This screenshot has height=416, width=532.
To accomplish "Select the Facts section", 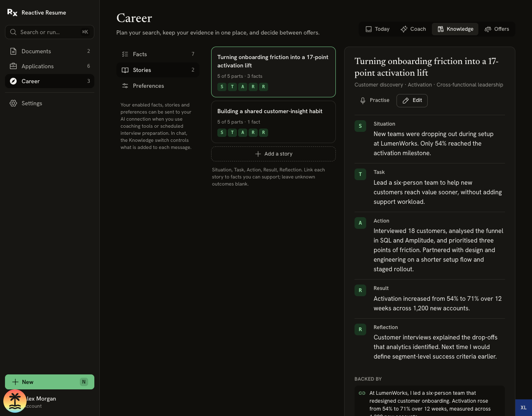I will [x=158, y=54].
